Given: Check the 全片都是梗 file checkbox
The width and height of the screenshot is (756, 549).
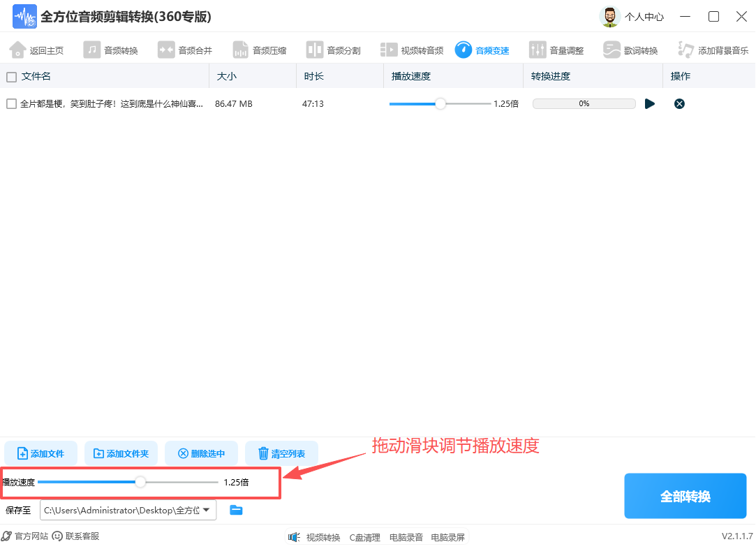Looking at the screenshot, I should tap(10, 103).
